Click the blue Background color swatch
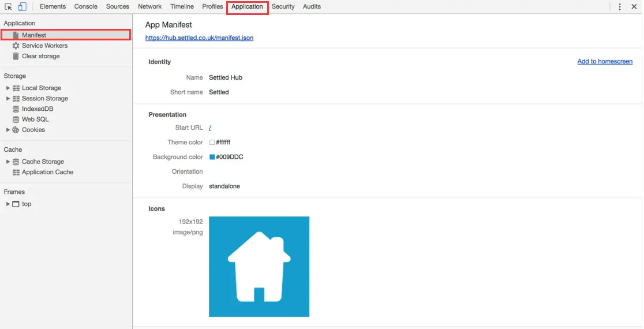The image size is (644, 329). tap(212, 157)
